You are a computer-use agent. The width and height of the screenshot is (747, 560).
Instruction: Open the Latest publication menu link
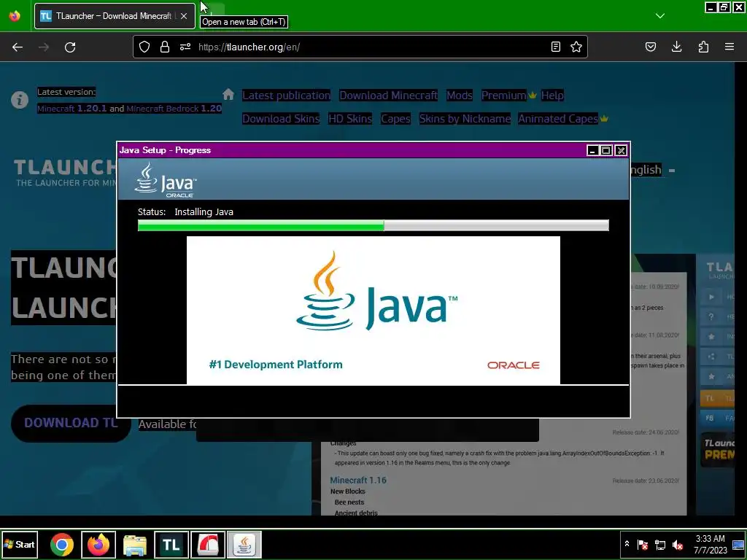coord(286,96)
